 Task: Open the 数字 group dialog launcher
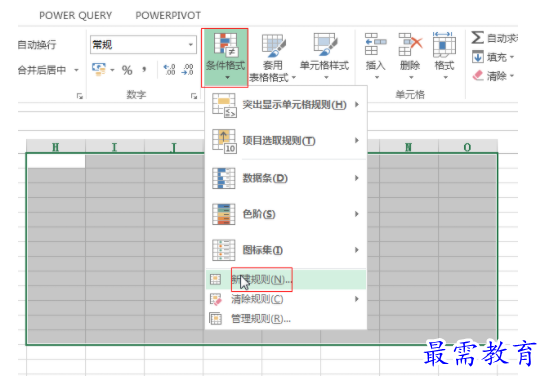(194, 96)
